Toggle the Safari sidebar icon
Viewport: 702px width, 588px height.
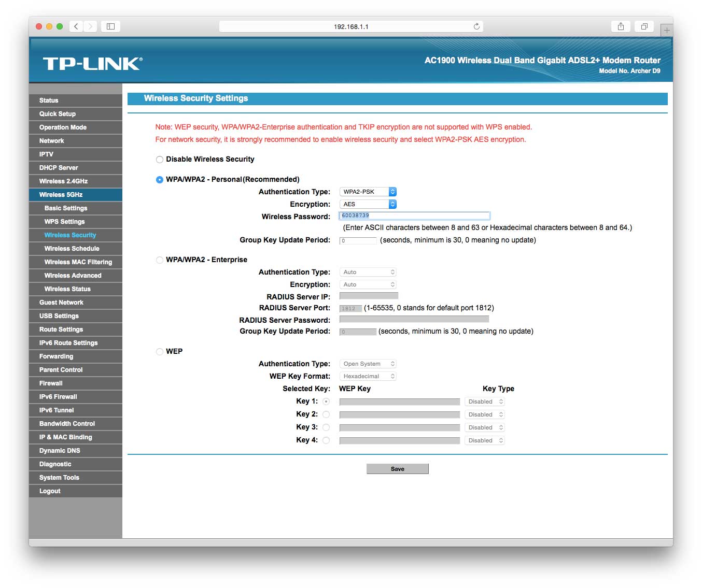click(x=110, y=26)
